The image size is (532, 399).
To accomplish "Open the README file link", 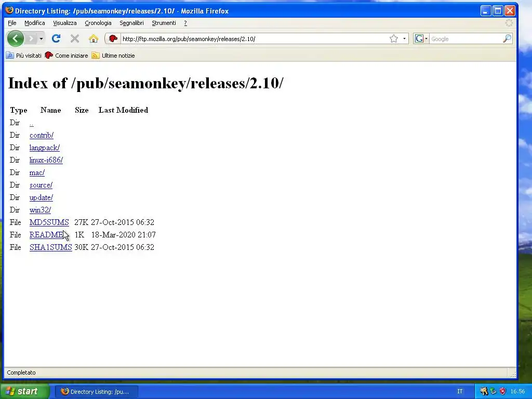I will [46, 234].
